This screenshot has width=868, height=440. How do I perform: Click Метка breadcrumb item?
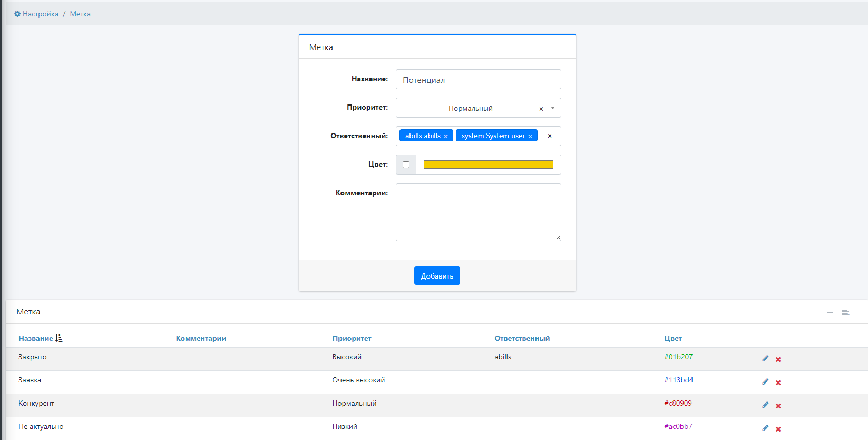(80, 14)
